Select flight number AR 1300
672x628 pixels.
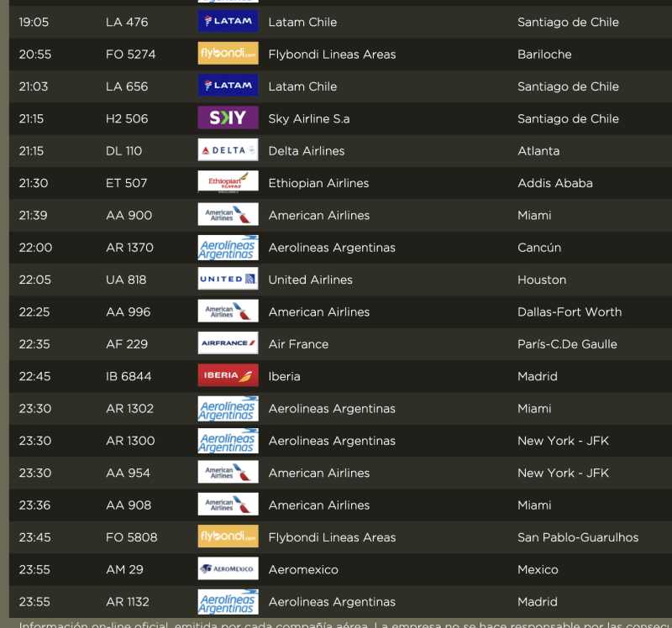point(130,441)
